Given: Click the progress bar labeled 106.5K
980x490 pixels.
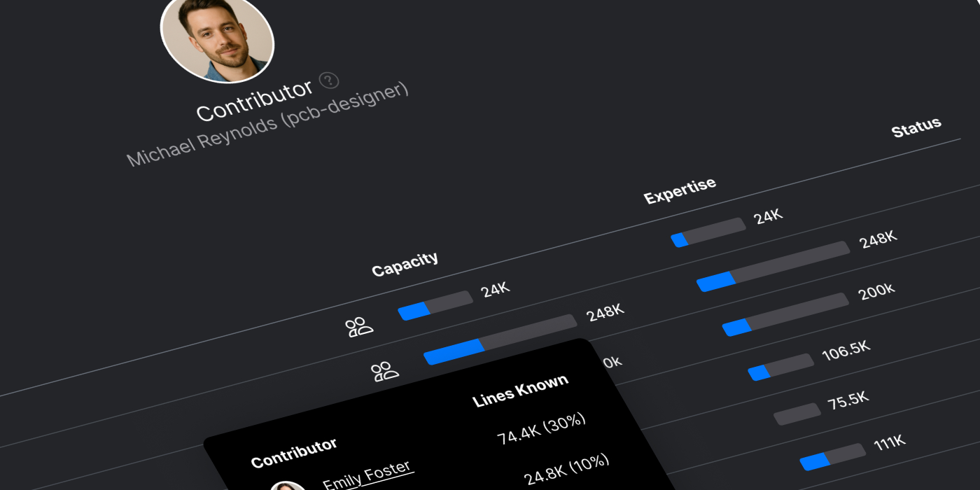Looking at the screenshot, I should pyautogui.click(x=780, y=367).
